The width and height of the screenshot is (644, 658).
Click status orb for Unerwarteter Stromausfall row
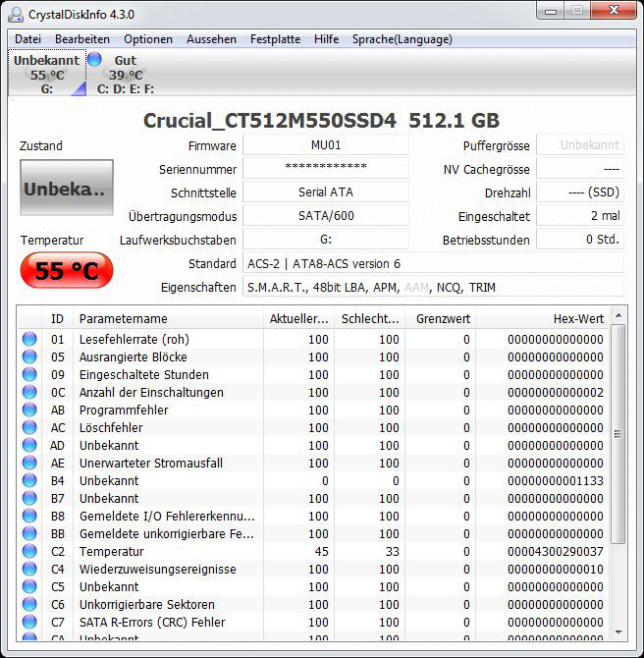pyautogui.click(x=29, y=463)
